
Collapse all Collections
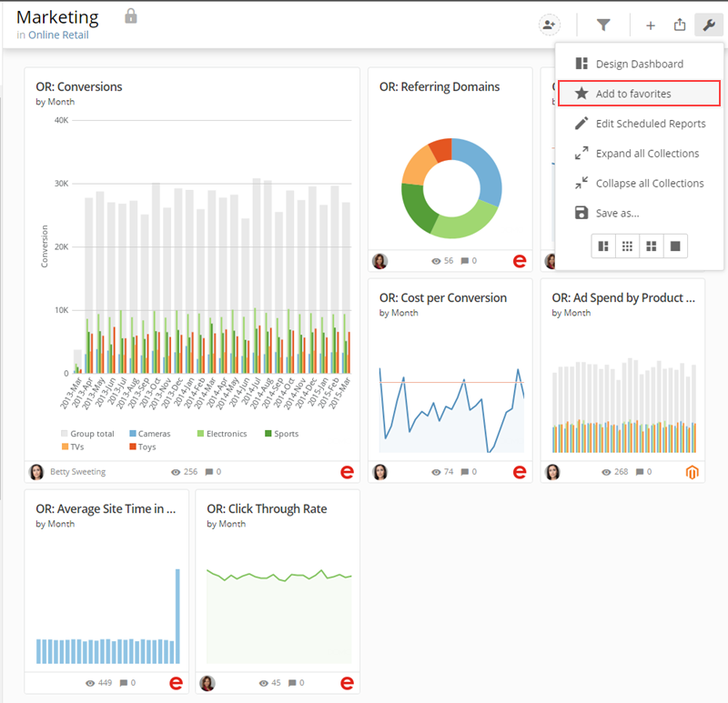click(x=639, y=184)
